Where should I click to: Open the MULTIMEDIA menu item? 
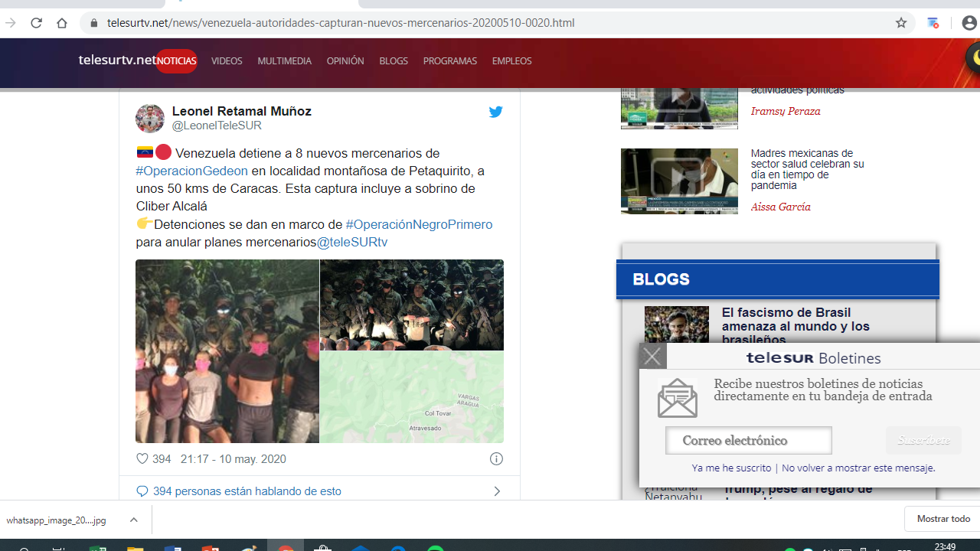[284, 61]
